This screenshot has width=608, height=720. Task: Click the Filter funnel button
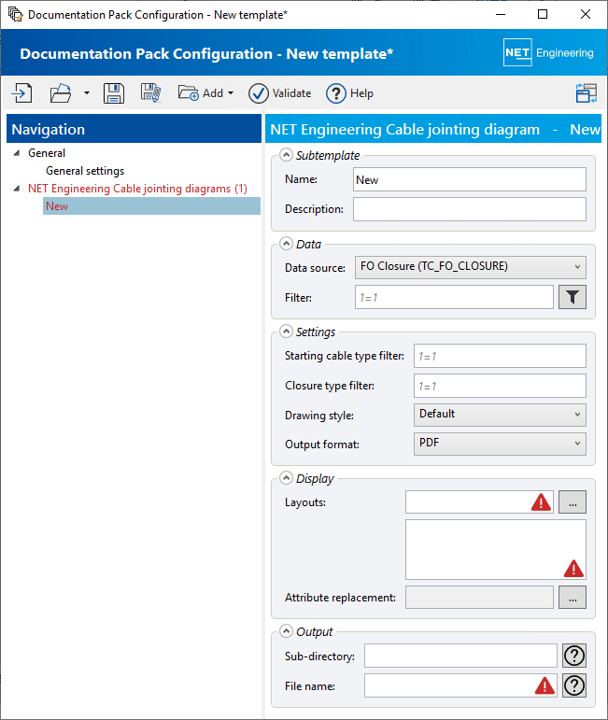[572, 297]
